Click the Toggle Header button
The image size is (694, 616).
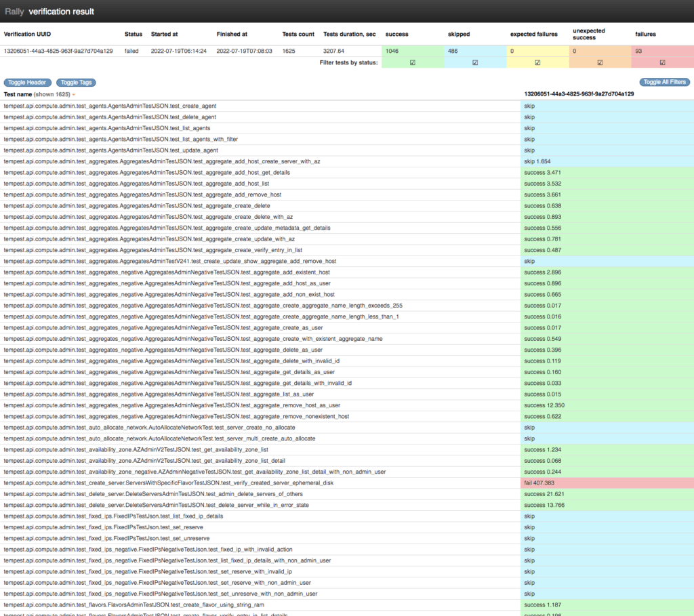(x=28, y=83)
